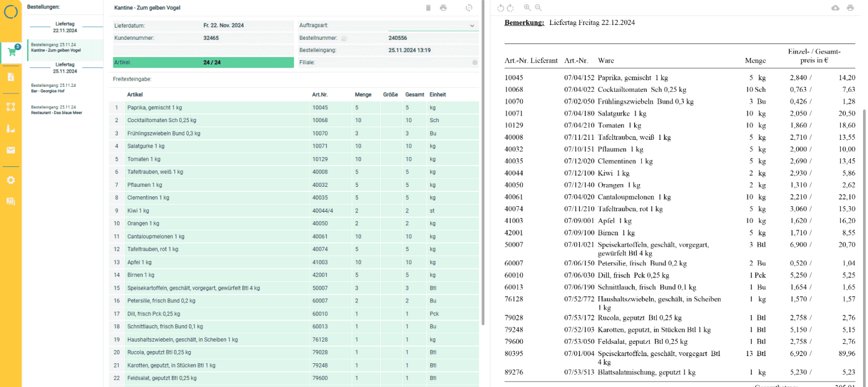Screen dimensions: 868x387
Task: Select row Tafeltrauben, weiß 1 kg in table
Action: click(x=294, y=172)
